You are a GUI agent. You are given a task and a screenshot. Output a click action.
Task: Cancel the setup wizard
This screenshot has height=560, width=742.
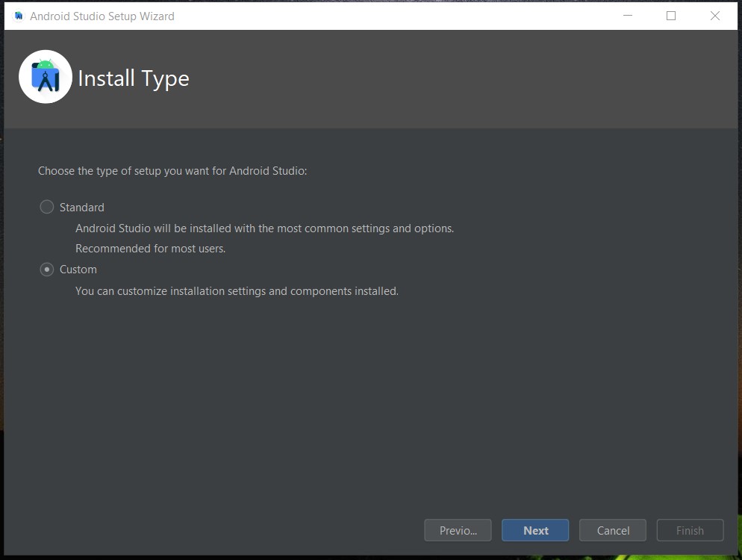click(x=613, y=530)
